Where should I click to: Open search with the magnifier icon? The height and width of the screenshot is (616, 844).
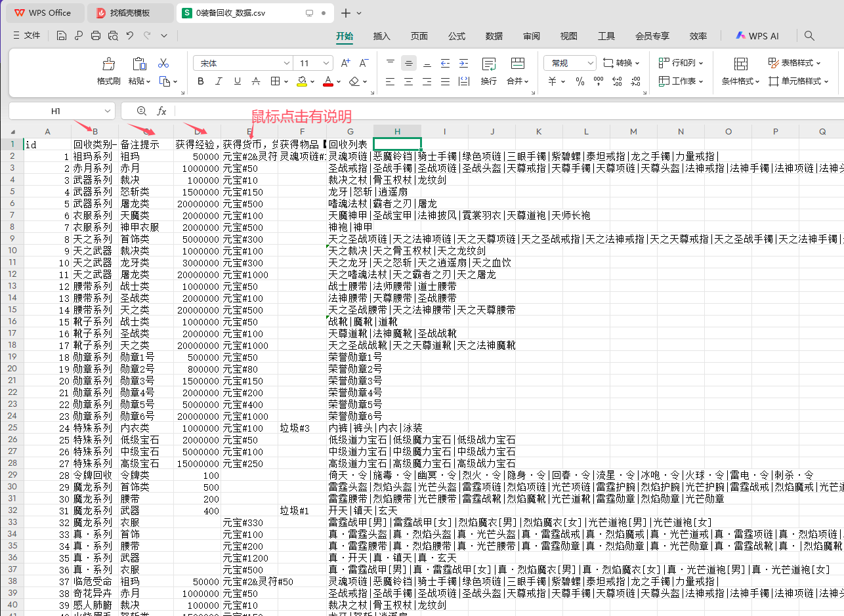tap(809, 36)
